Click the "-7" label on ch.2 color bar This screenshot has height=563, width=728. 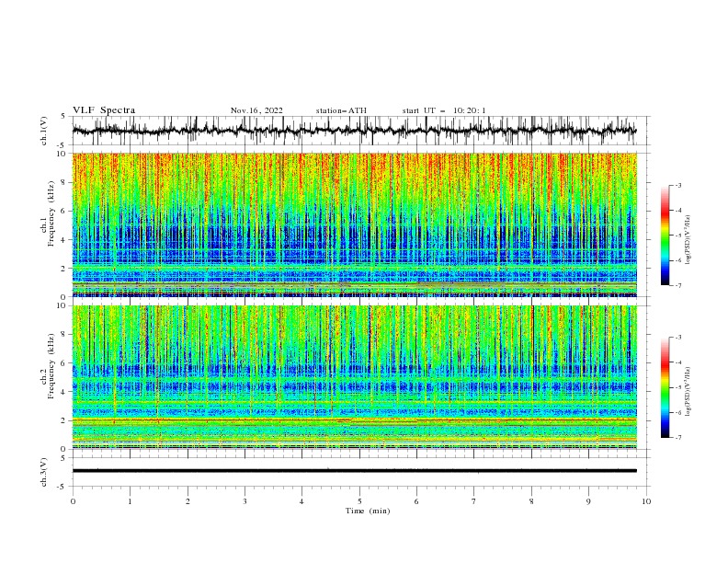(678, 437)
